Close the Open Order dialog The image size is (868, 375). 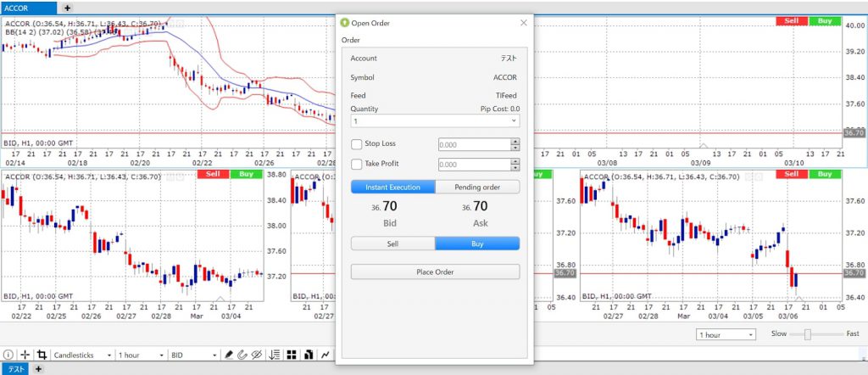[x=524, y=23]
